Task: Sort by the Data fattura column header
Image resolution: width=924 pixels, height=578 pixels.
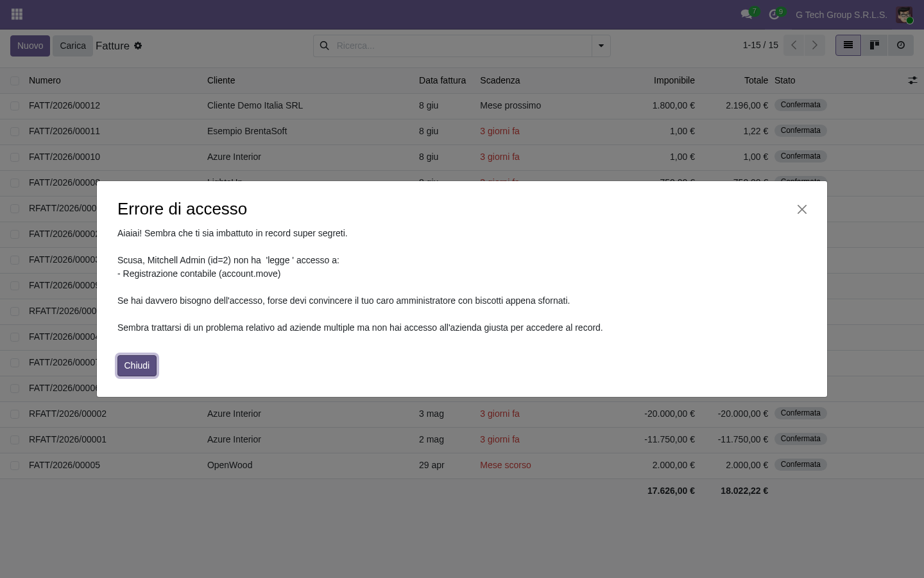Action: [442, 80]
